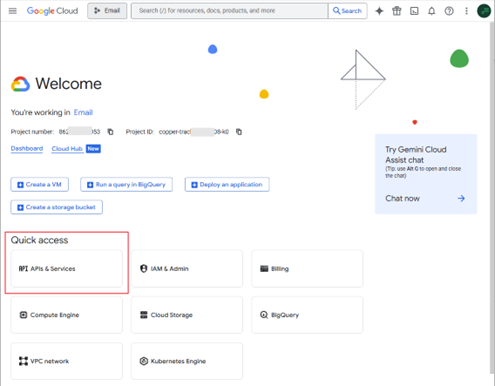Open IAM & Admin card
This screenshot has width=495, height=386.
(x=187, y=269)
